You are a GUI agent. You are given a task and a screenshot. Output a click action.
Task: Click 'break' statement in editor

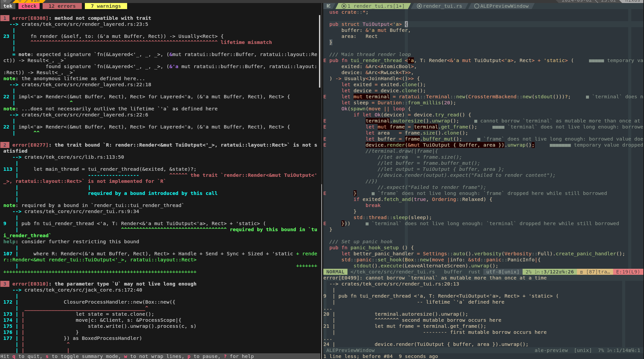[x=373, y=205]
